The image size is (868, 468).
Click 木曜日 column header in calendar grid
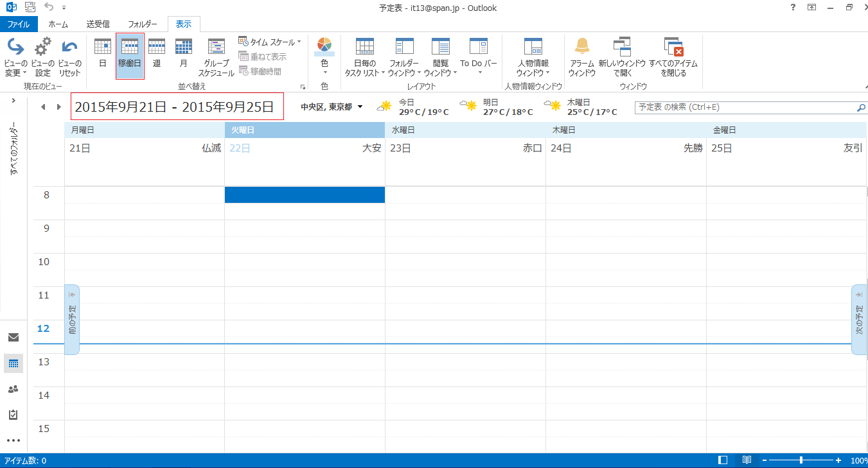pos(626,130)
